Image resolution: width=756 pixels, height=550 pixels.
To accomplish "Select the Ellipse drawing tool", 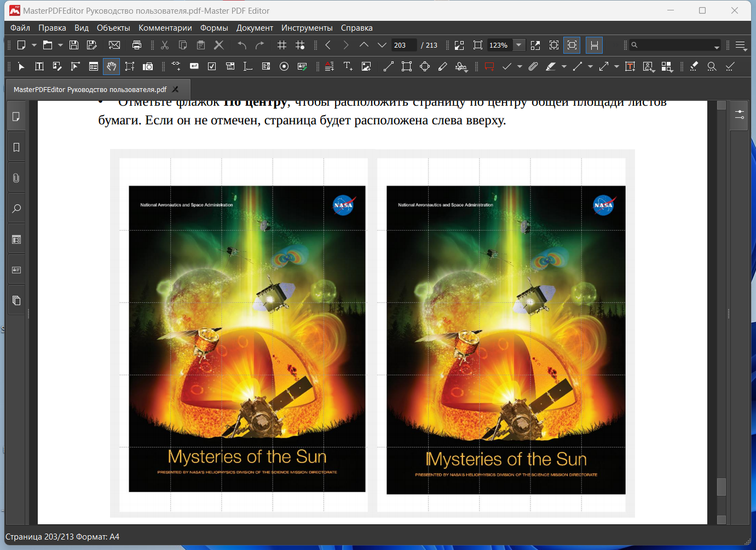I will (425, 66).
